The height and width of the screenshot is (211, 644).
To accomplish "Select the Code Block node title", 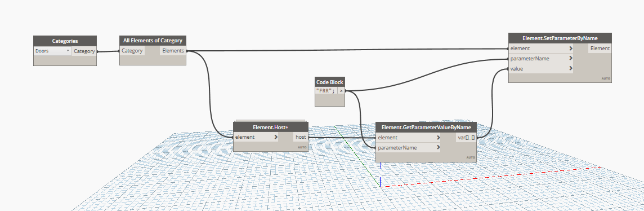I will pos(330,82).
